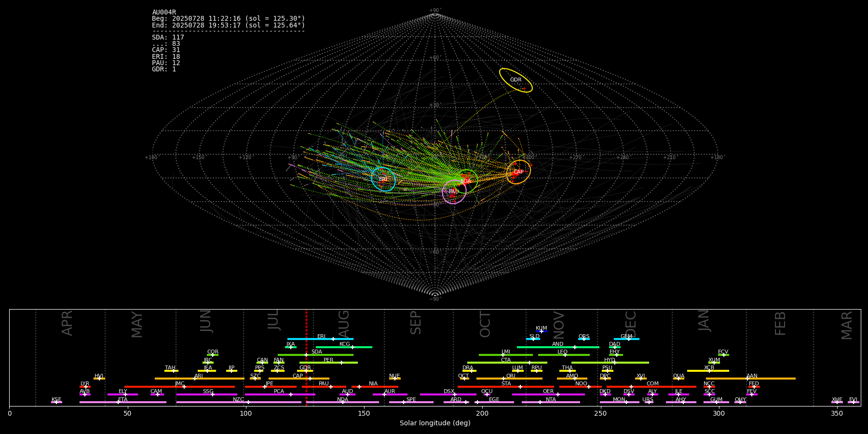Screen dimensions: 868x434
Task: Click the AUG month label in the timeline
Action: click(344, 323)
